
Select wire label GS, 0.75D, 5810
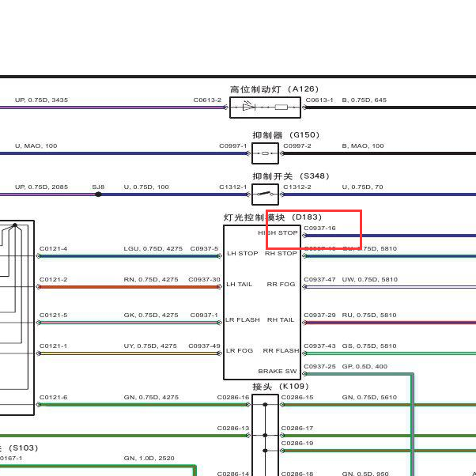click(x=369, y=346)
